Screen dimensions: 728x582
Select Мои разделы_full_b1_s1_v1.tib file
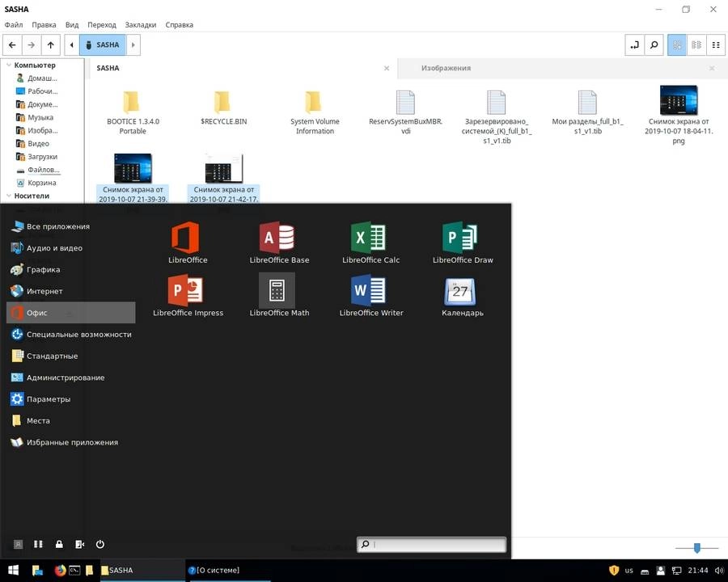point(587,112)
